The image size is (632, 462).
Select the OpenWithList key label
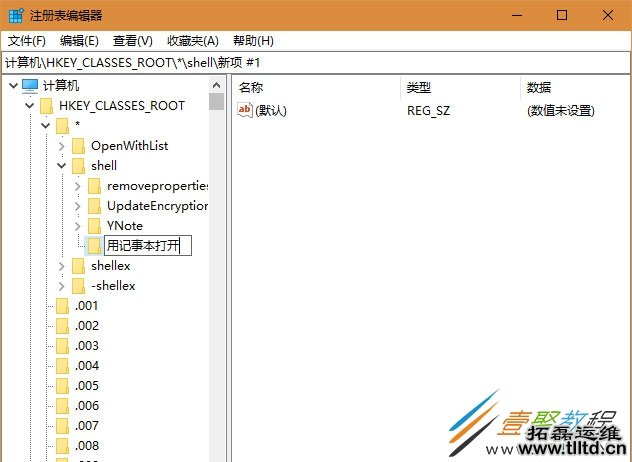point(129,146)
